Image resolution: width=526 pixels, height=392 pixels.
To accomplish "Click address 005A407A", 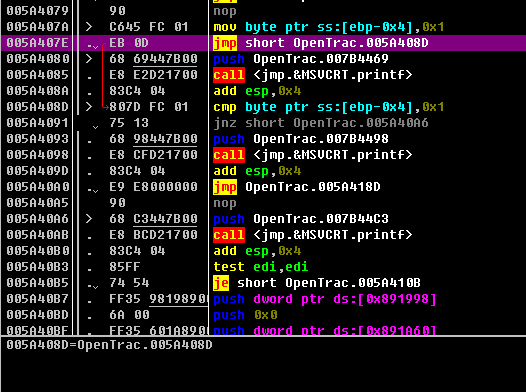I will click(x=38, y=27).
